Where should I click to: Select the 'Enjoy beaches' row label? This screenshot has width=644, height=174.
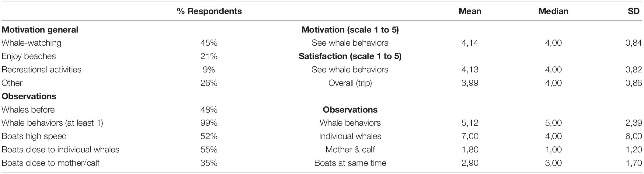click(x=29, y=56)
